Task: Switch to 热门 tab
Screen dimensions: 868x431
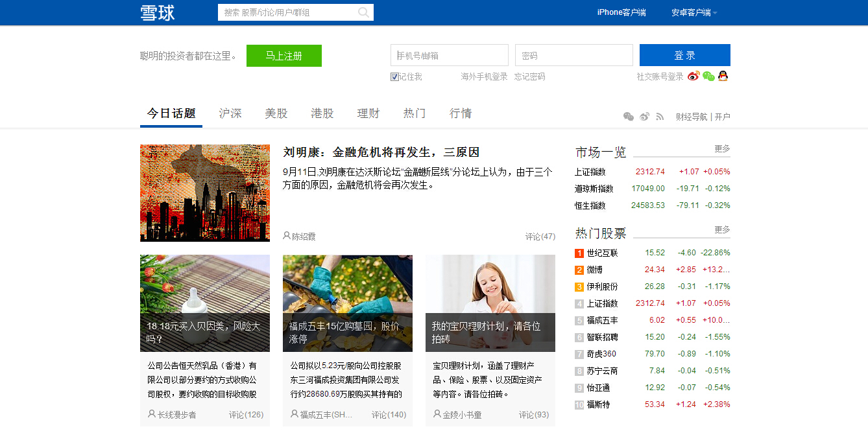Action: [x=415, y=113]
